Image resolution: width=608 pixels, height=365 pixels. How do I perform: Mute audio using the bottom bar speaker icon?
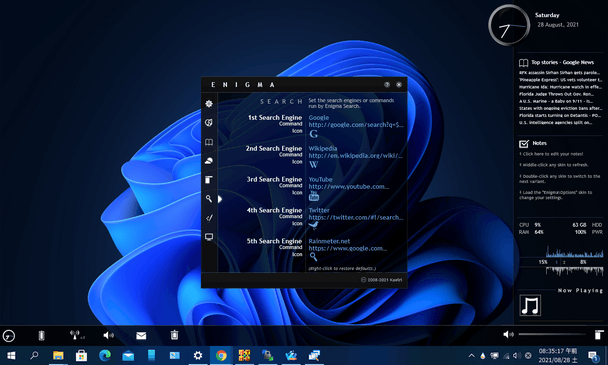click(108, 335)
